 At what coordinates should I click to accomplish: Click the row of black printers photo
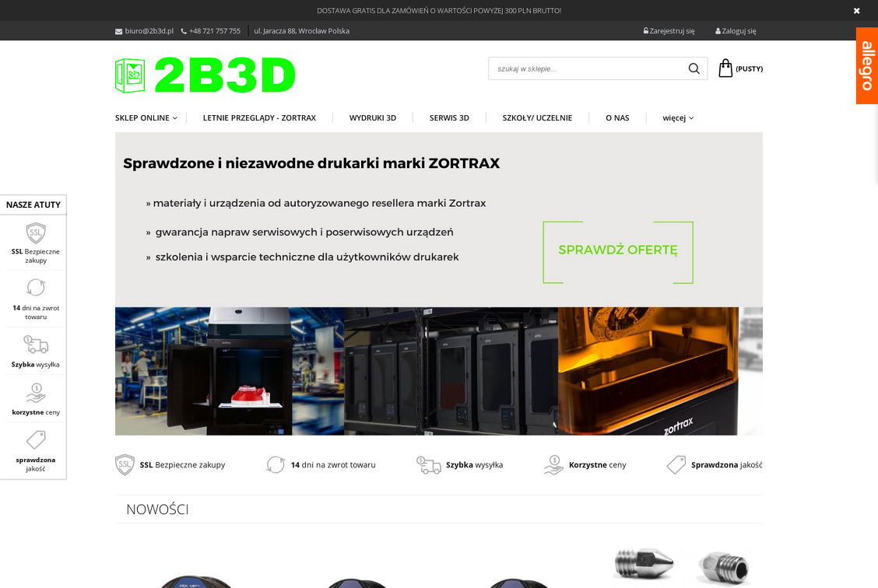pyautogui.click(x=451, y=371)
